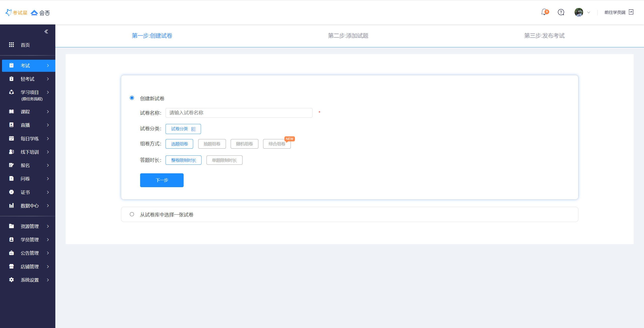Click the user avatar picture

pyautogui.click(x=579, y=12)
